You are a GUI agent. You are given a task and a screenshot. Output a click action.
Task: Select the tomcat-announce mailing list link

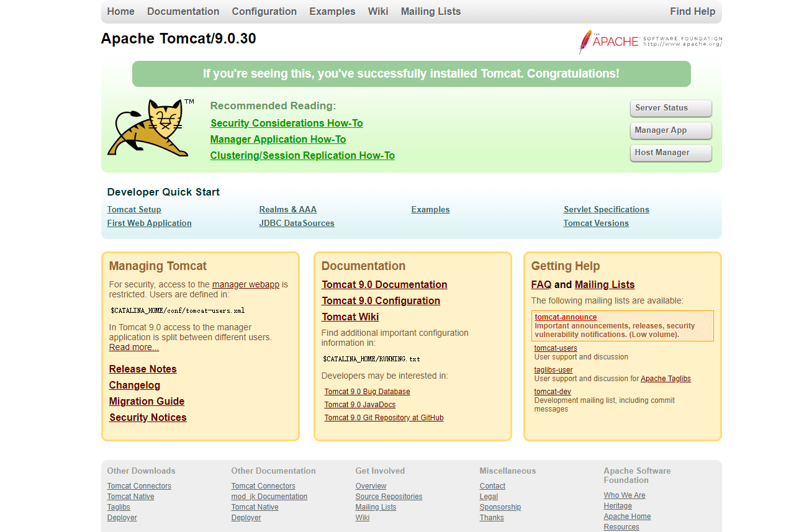point(566,317)
